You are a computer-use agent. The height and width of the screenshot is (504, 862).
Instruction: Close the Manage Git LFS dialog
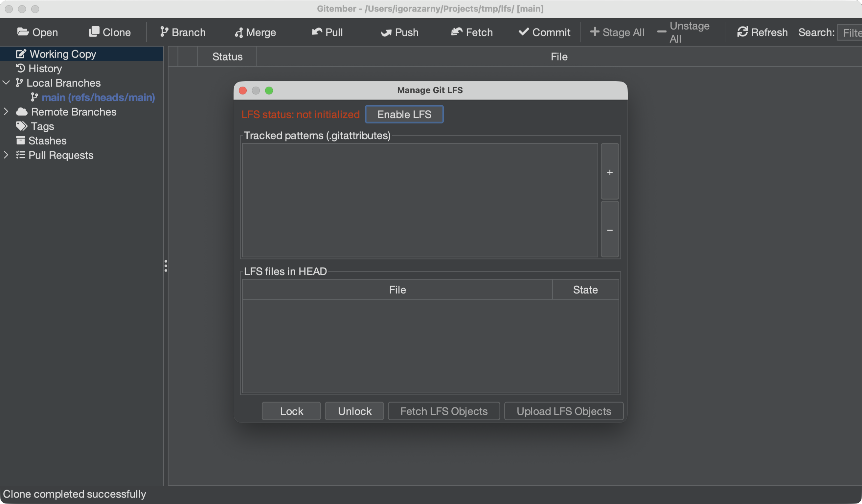pos(242,90)
